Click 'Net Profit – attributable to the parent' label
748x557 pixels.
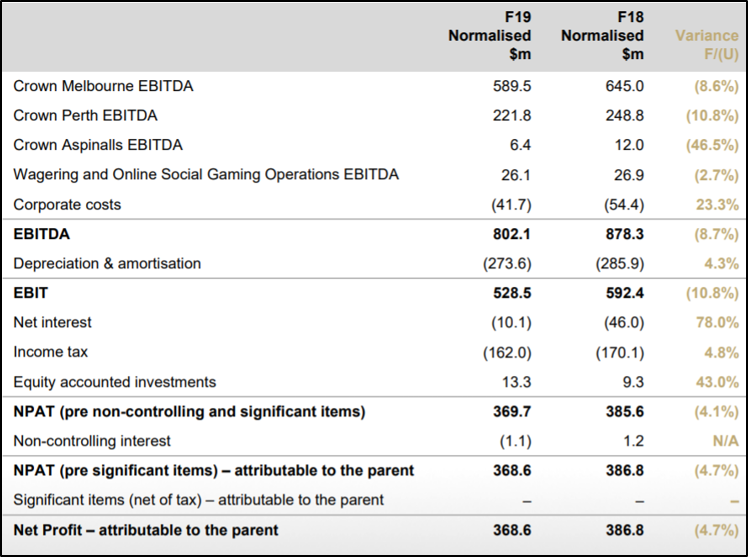[x=145, y=530]
